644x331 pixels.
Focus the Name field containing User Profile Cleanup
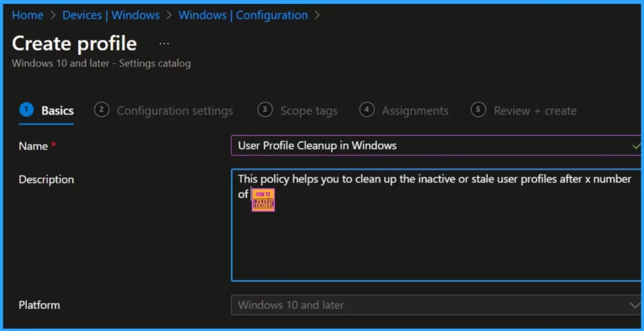[436, 145]
